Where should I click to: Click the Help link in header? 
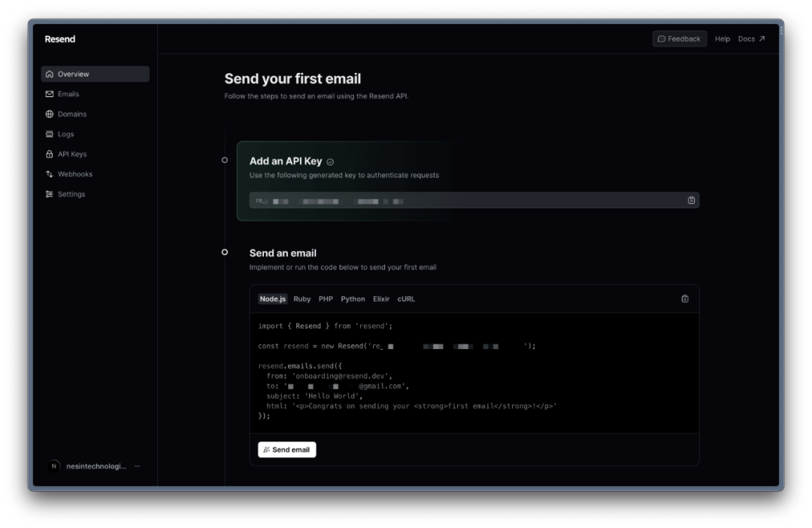tap(722, 39)
